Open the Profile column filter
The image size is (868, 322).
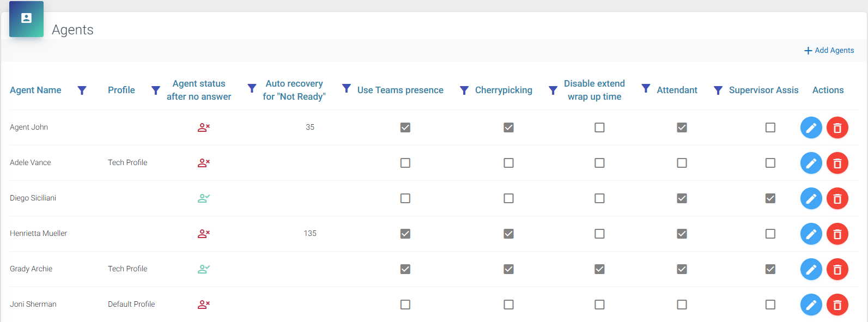155,90
